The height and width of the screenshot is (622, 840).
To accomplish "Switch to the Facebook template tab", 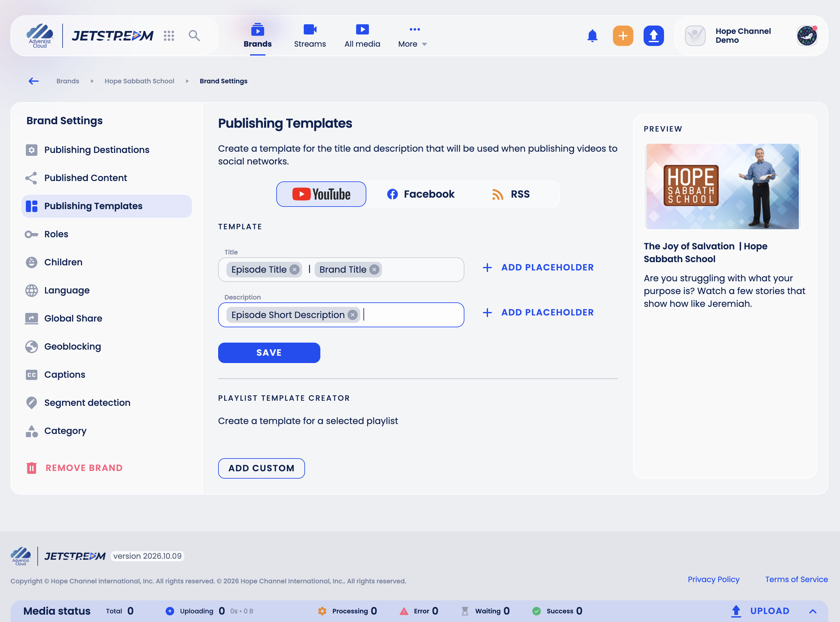I will point(421,194).
